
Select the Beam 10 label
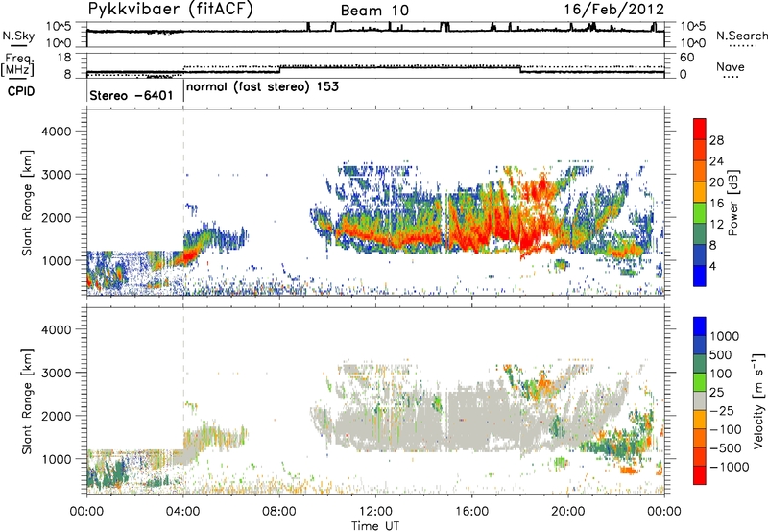pyautogui.click(x=374, y=11)
